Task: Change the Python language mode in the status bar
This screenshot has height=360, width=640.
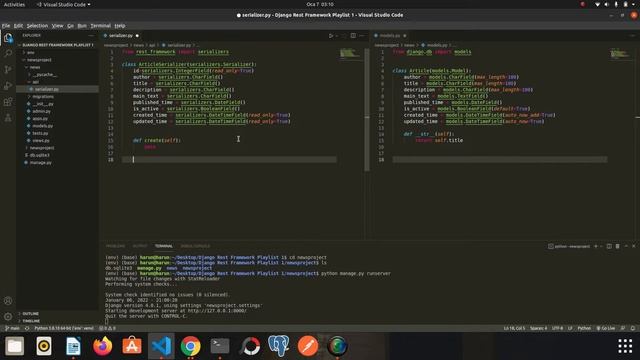Action: click(584, 328)
